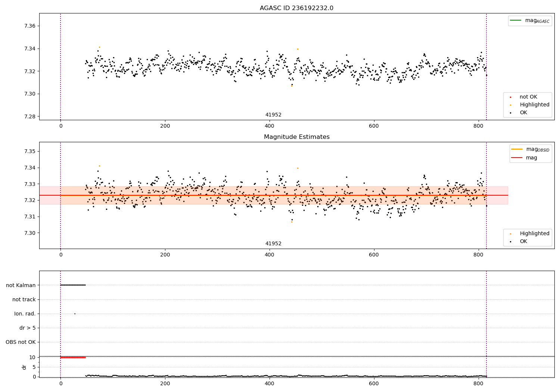
Task: Select 'not OK' in top plot legend
Action: click(x=528, y=97)
